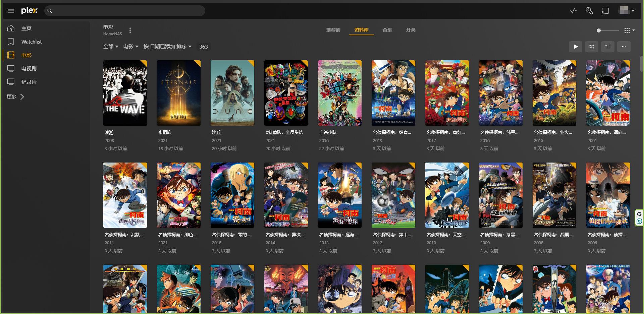This screenshot has height=314, width=644.
Task: Click the Plex logo
Action: [29, 10]
